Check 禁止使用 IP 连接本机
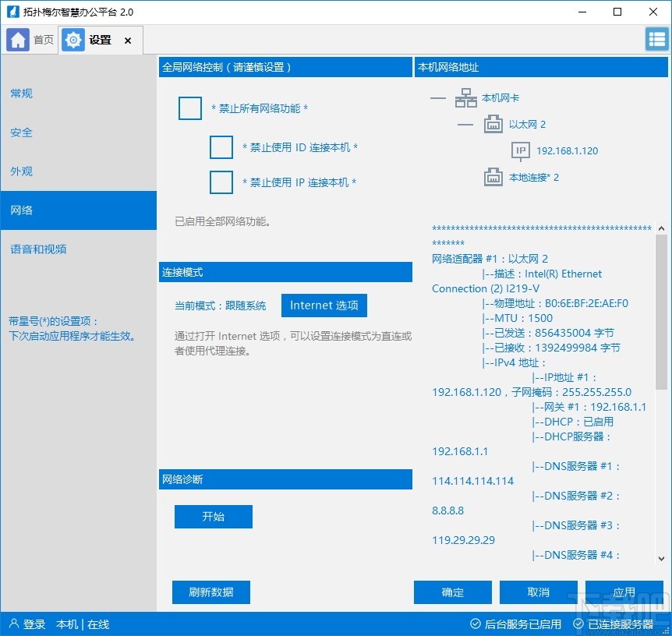The height and width of the screenshot is (636, 672). pos(221,183)
